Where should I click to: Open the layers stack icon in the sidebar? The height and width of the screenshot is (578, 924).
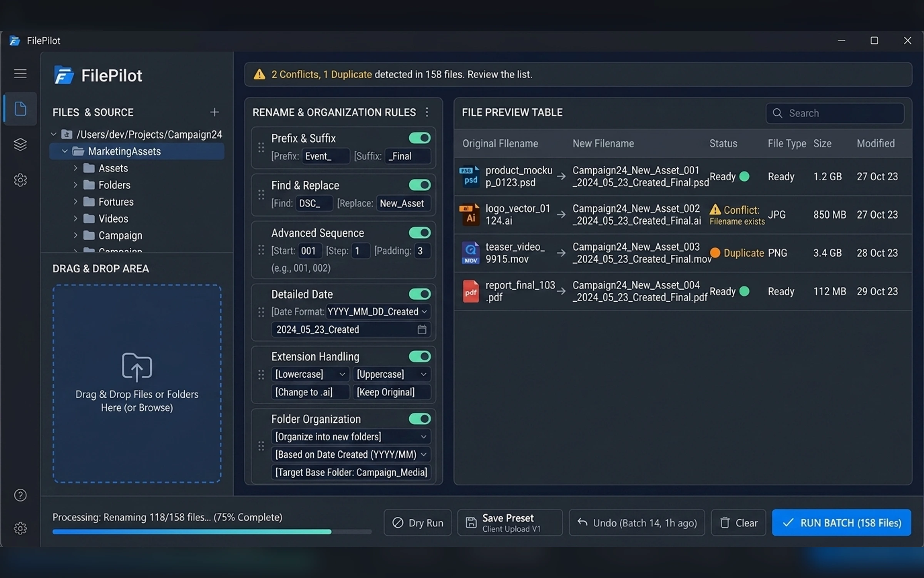pyautogui.click(x=20, y=144)
